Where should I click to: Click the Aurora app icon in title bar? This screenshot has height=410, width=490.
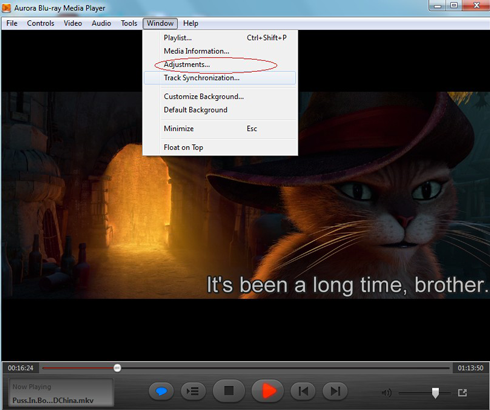(x=6, y=8)
